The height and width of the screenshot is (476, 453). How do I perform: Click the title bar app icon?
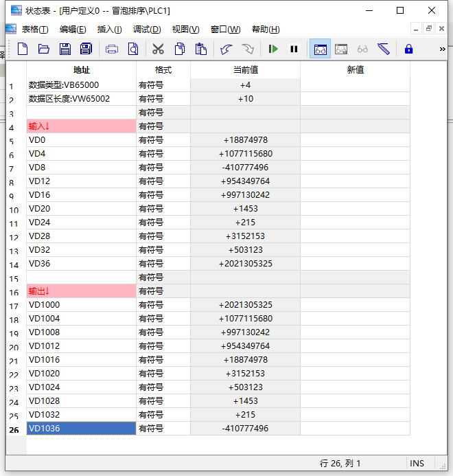pyautogui.click(x=16, y=10)
